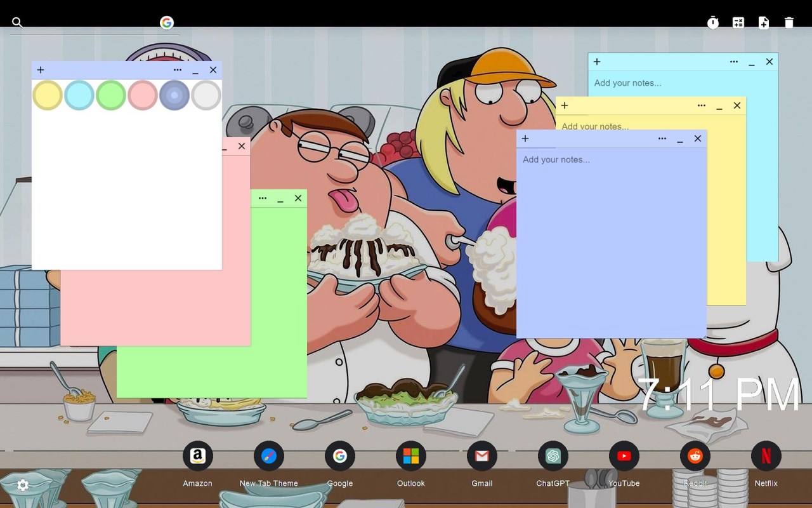Close the cyan note
The height and width of the screenshot is (508, 812).
(769, 62)
